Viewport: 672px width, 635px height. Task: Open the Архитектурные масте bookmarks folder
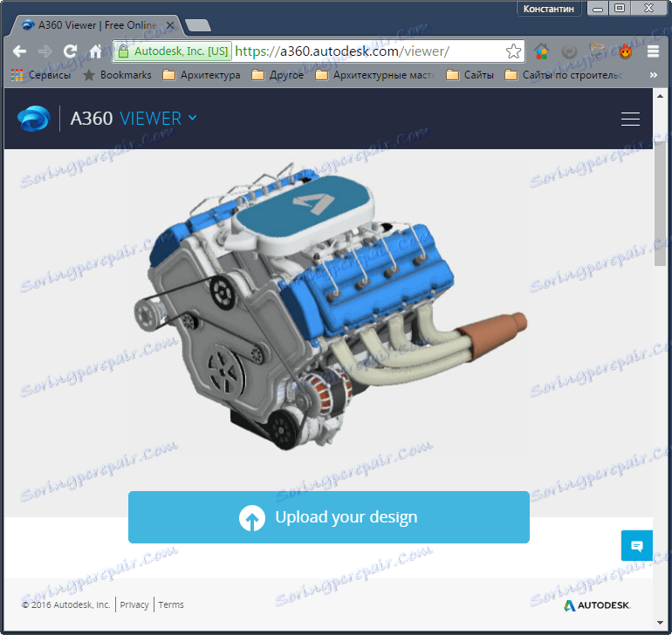(x=375, y=75)
